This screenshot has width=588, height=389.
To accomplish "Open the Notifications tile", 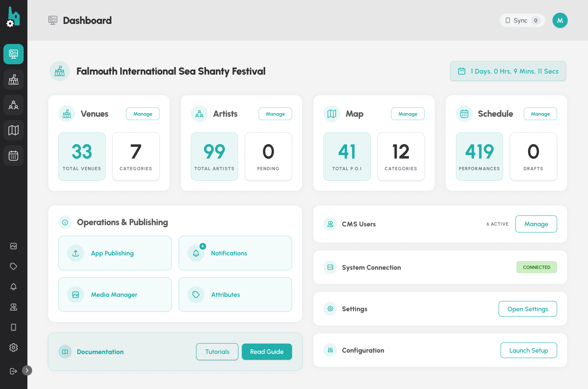I will (x=235, y=253).
